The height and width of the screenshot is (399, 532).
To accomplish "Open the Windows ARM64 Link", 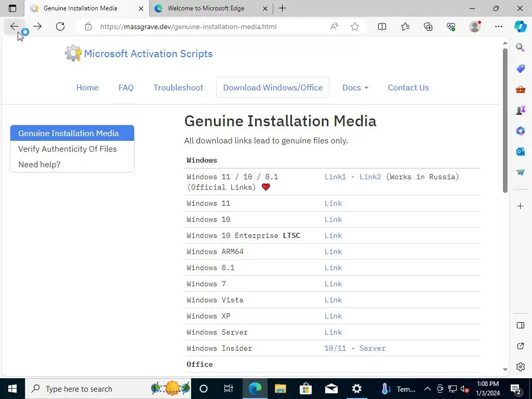I will (333, 252).
